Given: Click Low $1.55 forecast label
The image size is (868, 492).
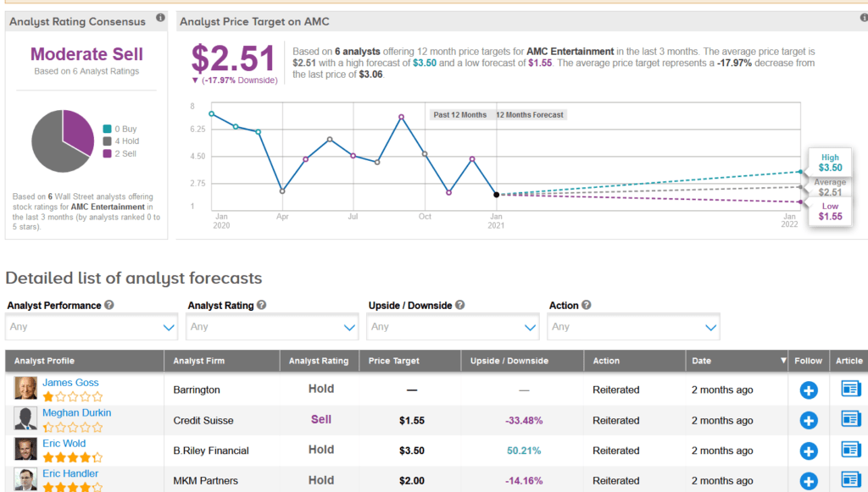Looking at the screenshot, I should click(830, 212).
